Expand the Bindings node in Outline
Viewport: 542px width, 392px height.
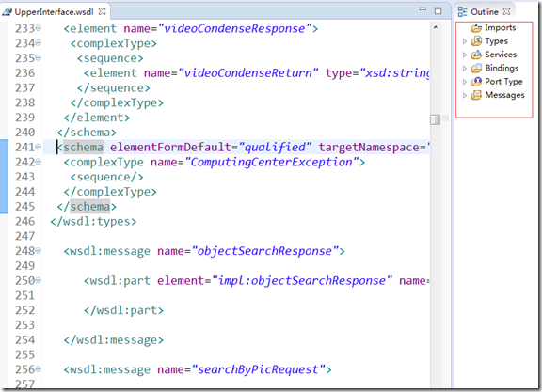[x=465, y=69]
